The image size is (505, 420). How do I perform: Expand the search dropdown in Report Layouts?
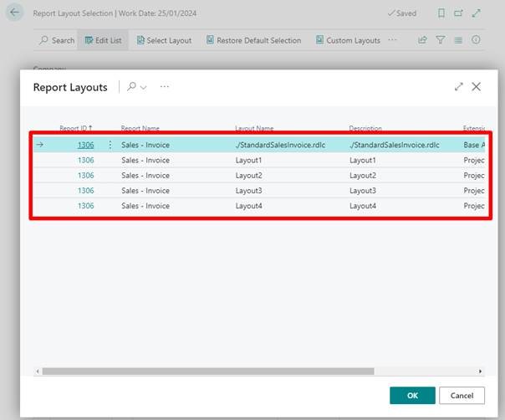click(137, 87)
